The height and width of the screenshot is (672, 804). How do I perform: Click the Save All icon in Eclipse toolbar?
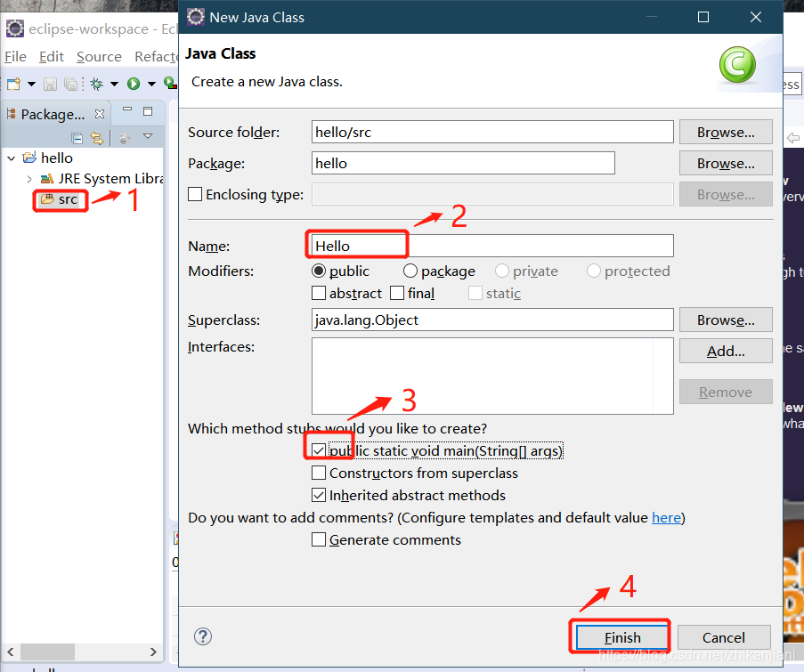pyautogui.click(x=70, y=84)
